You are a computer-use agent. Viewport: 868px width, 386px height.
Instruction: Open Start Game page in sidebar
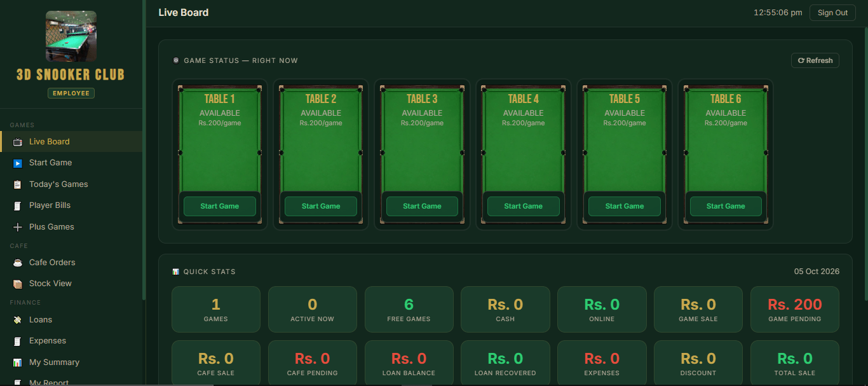[71, 163]
